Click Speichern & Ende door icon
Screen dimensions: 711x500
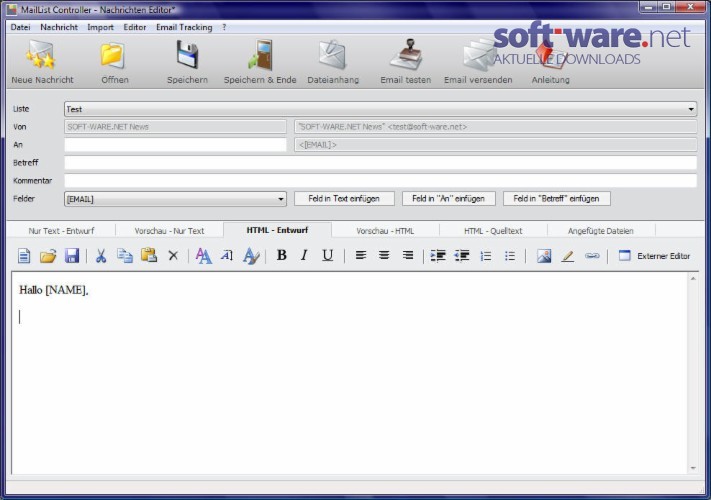pyautogui.click(x=260, y=55)
